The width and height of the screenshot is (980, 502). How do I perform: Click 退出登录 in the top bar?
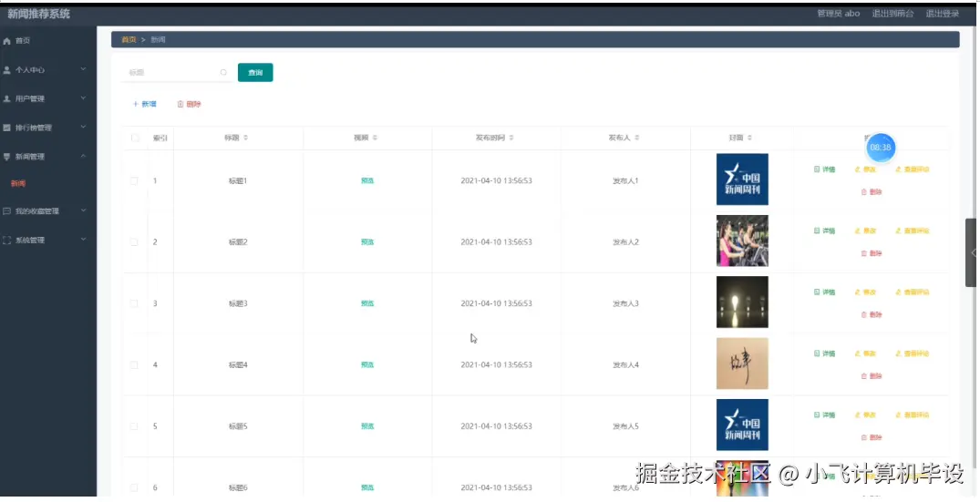click(x=942, y=14)
